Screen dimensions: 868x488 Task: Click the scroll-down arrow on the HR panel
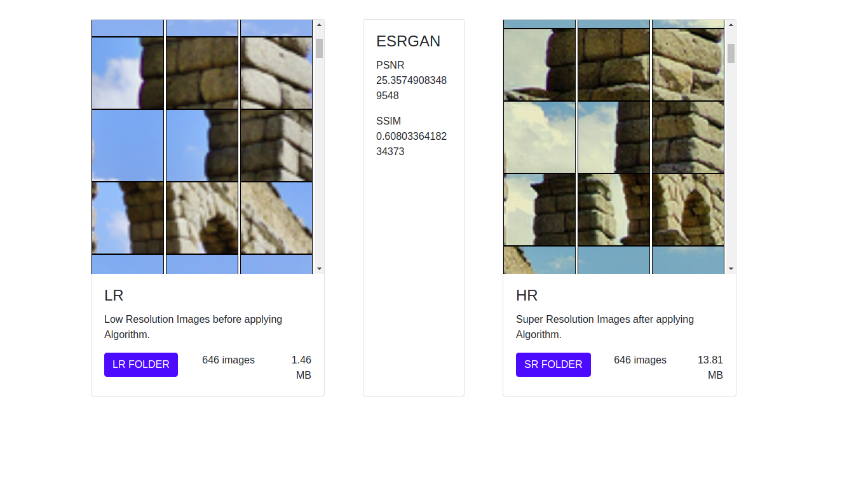731,269
